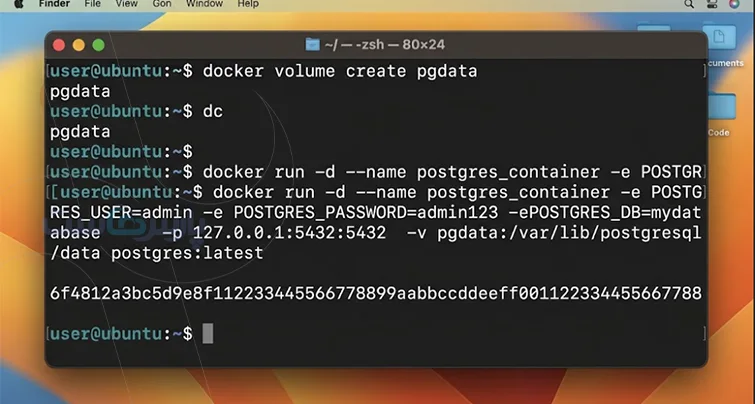Open the Window menu
This screenshot has width=755, height=404.
click(x=204, y=3)
